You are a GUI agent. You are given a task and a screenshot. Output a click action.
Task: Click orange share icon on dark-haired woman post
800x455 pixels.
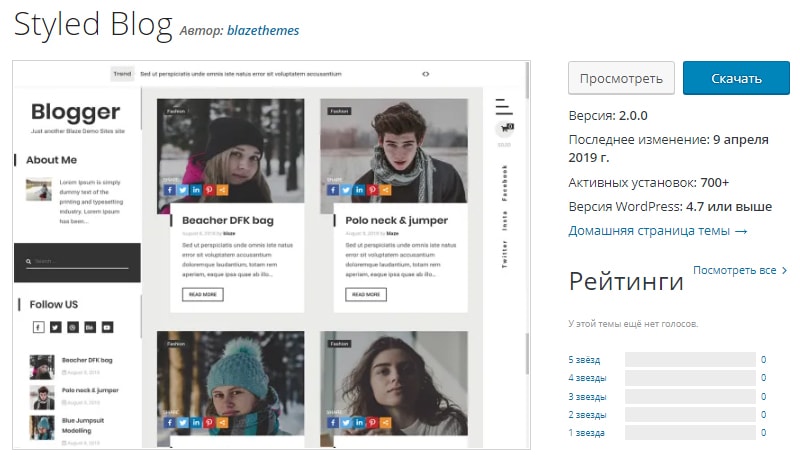(386, 422)
